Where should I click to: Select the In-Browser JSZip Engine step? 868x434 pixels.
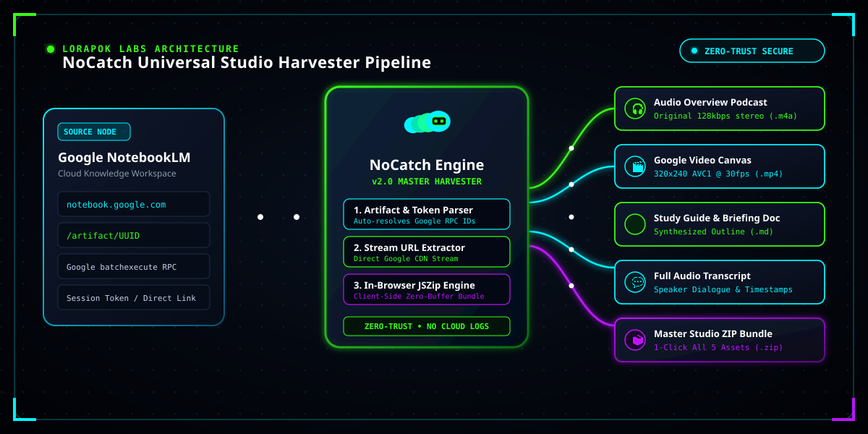tap(427, 289)
